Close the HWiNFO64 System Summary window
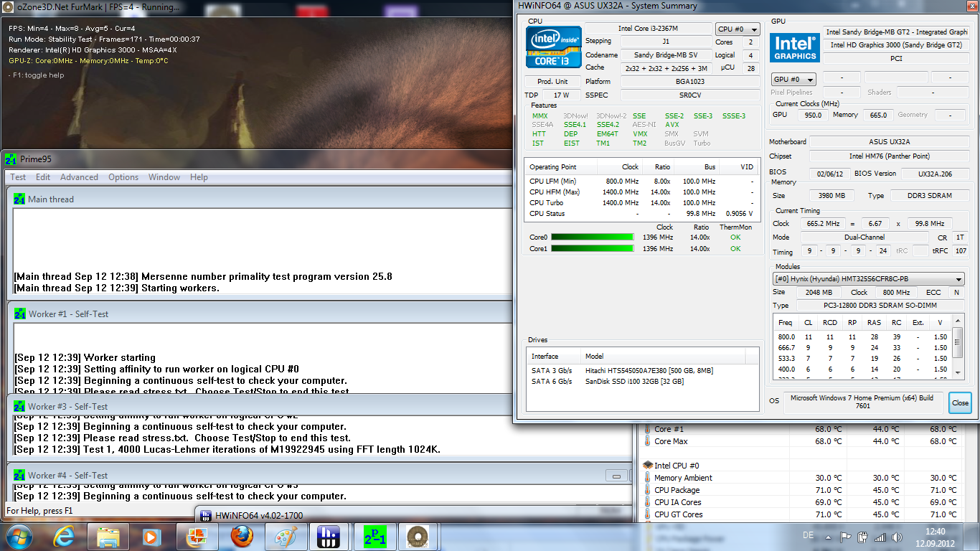This screenshot has width=980, height=551. click(x=960, y=402)
